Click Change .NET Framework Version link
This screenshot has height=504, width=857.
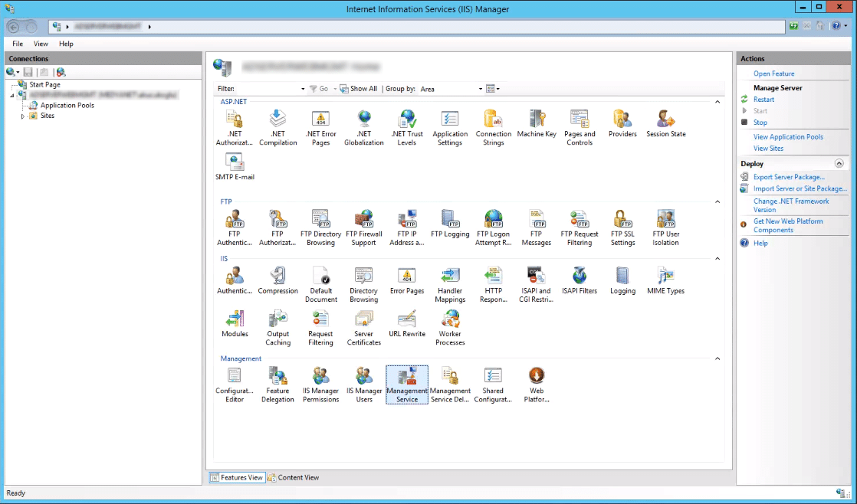pos(791,205)
